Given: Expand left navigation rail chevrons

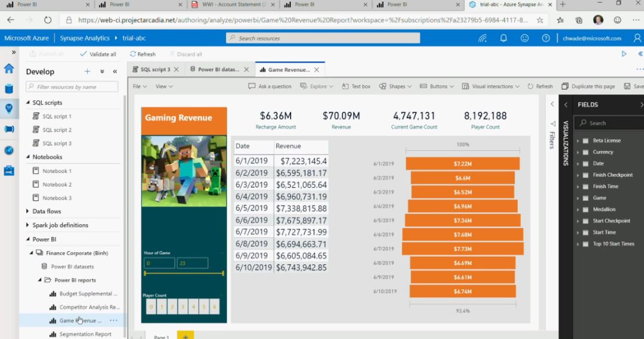Looking at the screenshot, I should point(14,52).
